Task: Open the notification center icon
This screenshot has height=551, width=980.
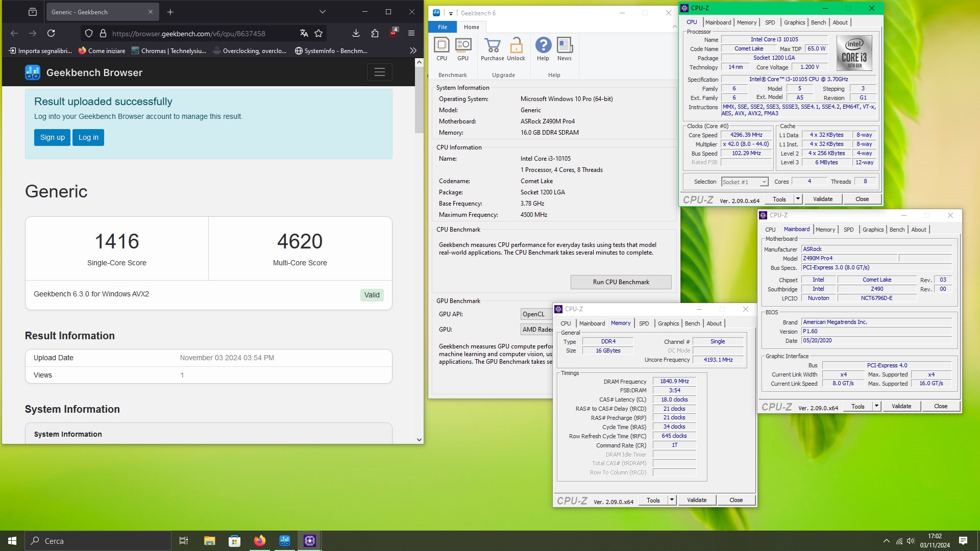Action: click(963, 541)
